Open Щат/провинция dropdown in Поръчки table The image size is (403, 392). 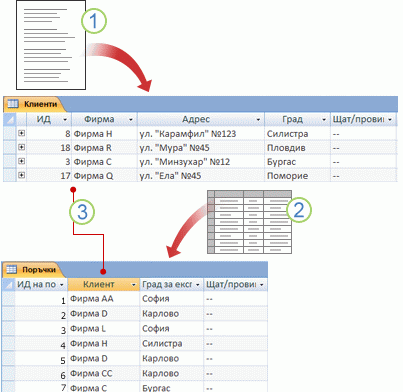click(261, 285)
